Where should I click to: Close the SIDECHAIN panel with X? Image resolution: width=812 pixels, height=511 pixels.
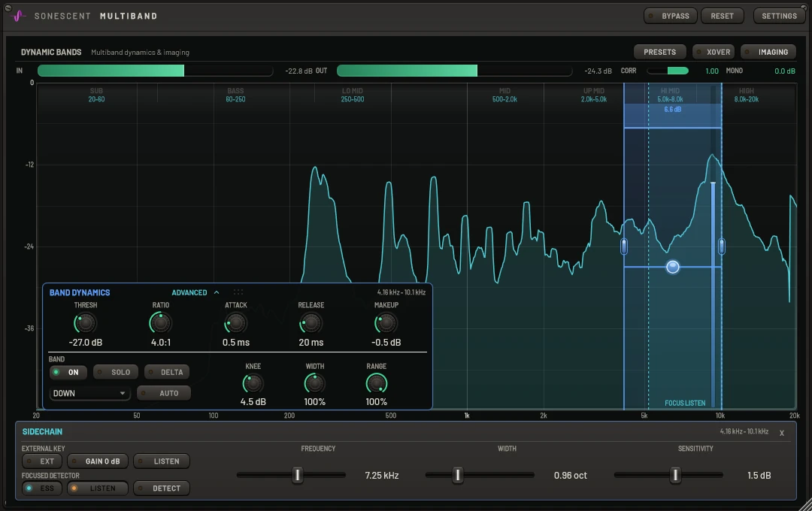781,433
